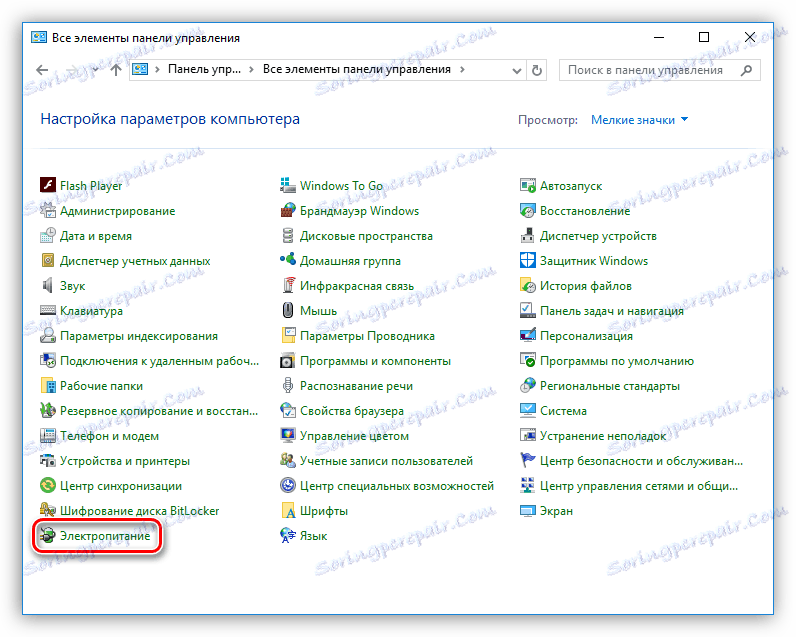Open Инфракрасная связь link
796x637 pixels.
(x=357, y=286)
